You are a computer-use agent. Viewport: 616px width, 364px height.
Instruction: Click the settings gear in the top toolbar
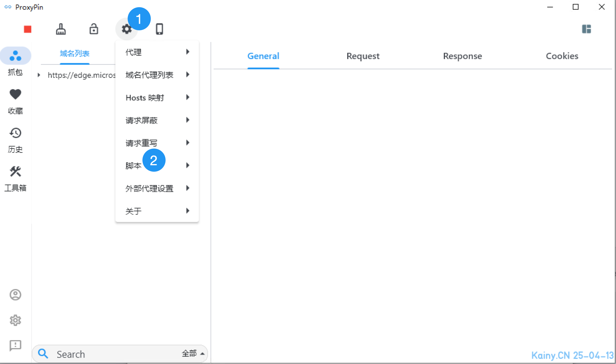pyautogui.click(x=126, y=29)
